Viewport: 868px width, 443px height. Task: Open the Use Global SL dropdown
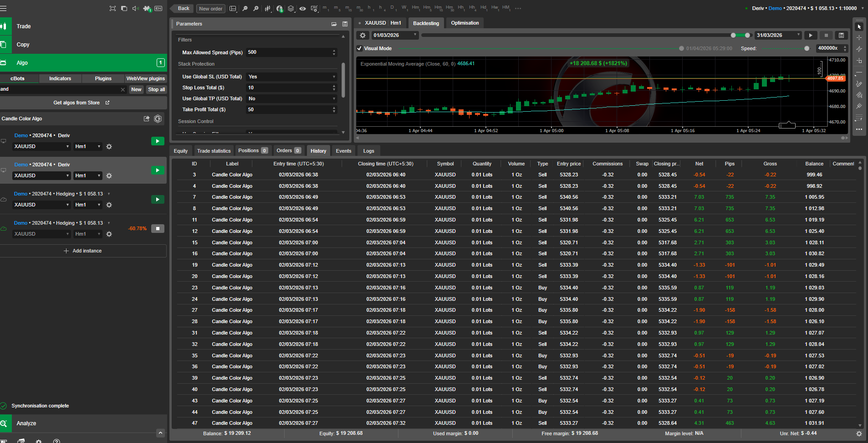[x=291, y=77]
